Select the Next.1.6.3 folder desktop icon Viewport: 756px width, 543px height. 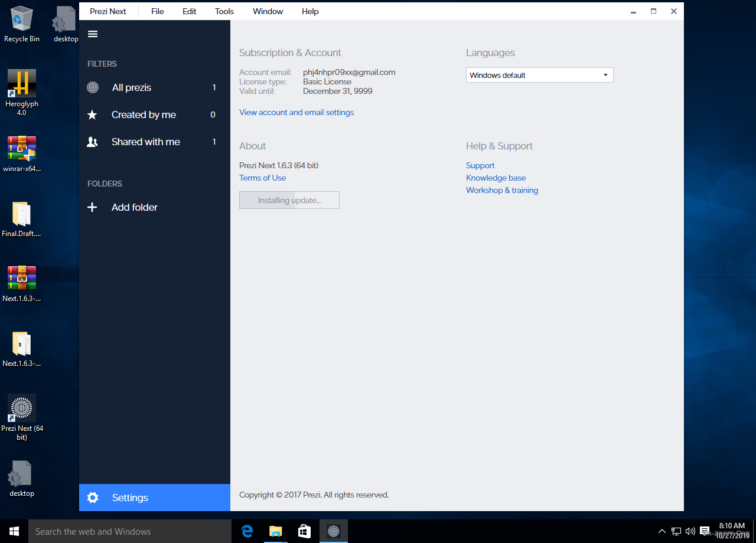tap(22, 349)
